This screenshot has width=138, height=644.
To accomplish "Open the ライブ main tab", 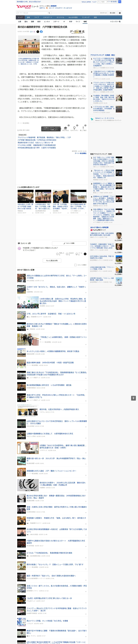I will (37, 17).
